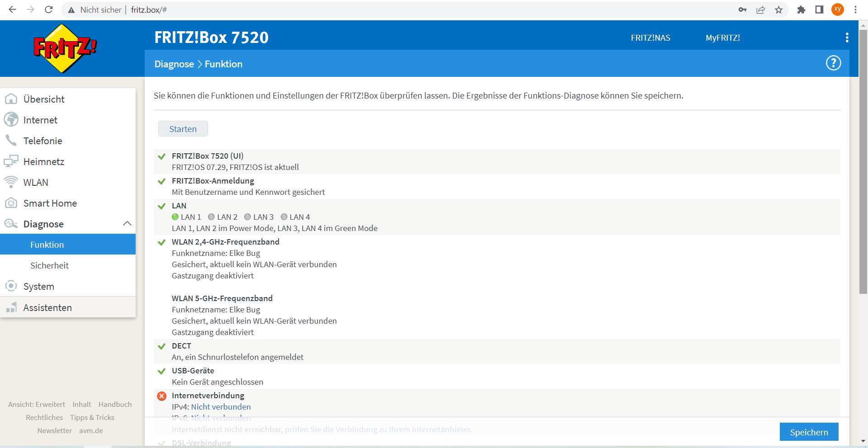
Task: Click the green checkmark beside DECT
Action: coord(161,346)
